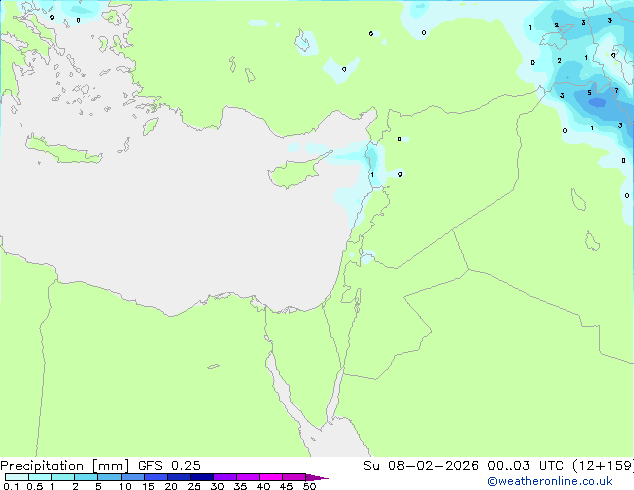The image size is (634, 490).
Task: Click the purple arrow ending the legend
Action: (x=317, y=477)
